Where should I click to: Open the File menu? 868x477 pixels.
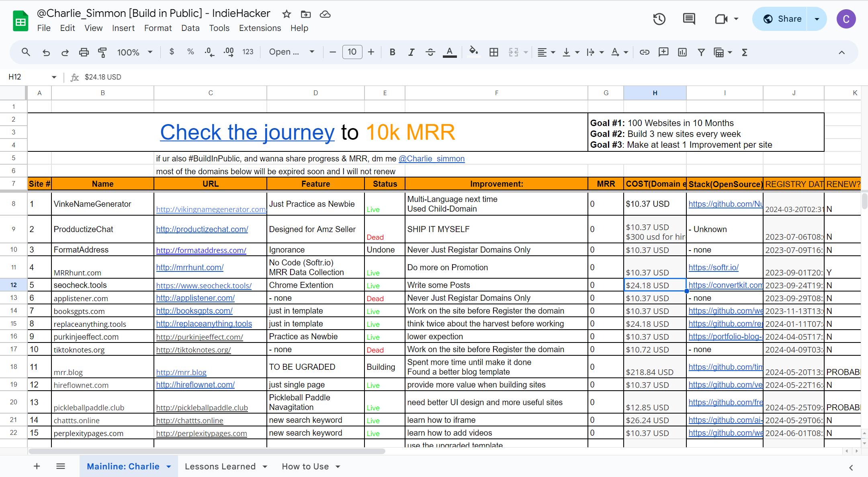pos(44,28)
